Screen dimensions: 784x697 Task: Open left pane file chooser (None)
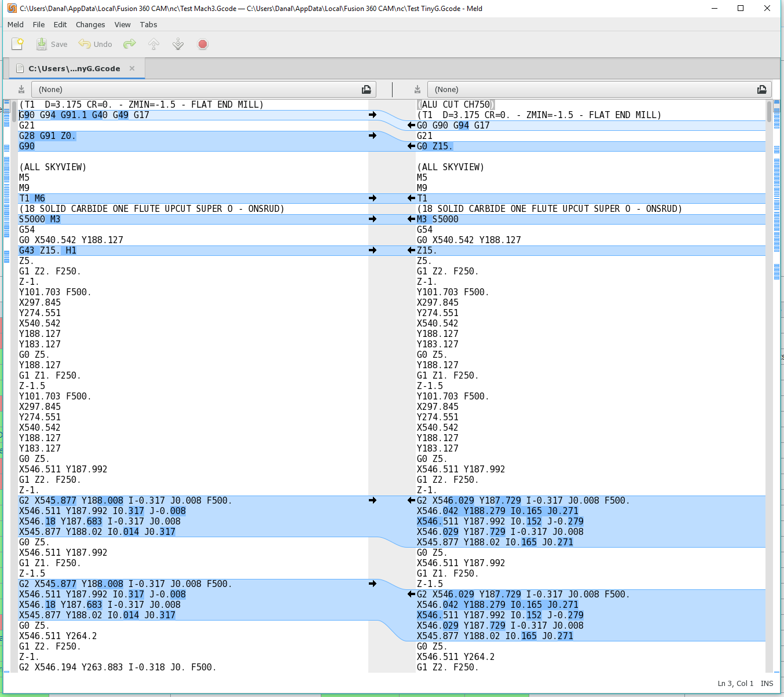(x=204, y=89)
